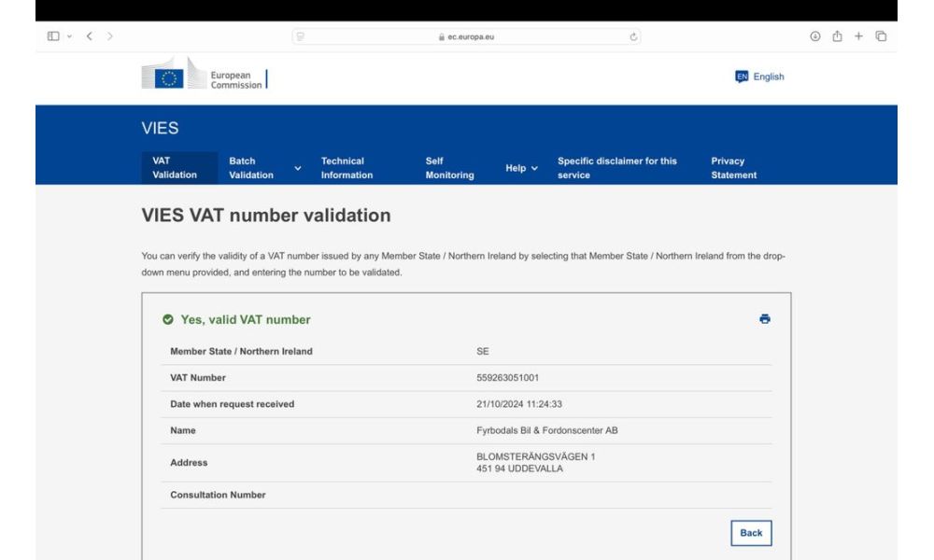Screen dimensions: 934x560
Task: Open a new tab with the plus icon
Action: [858, 36]
